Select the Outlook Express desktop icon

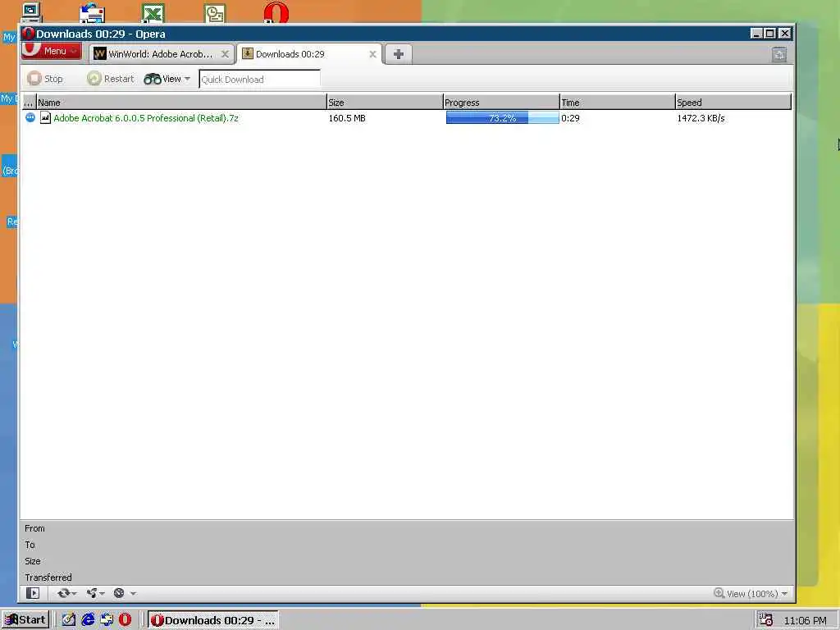click(92, 13)
